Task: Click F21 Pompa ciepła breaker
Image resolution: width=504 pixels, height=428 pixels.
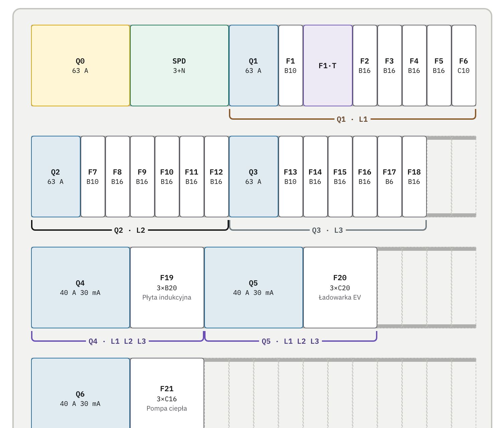Action: [167, 393]
